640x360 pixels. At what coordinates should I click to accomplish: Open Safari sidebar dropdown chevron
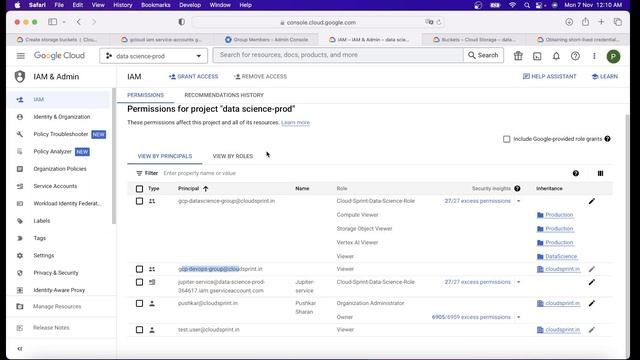tap(64, 22)
